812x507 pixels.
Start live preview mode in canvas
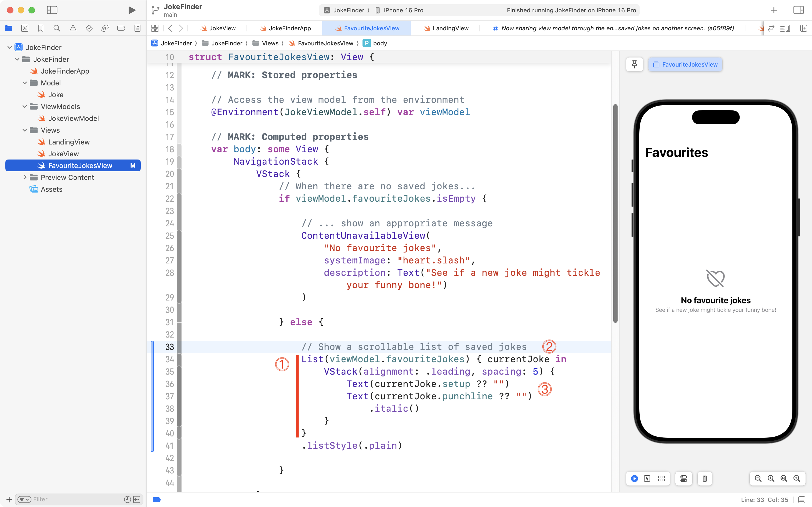[634, 479]
